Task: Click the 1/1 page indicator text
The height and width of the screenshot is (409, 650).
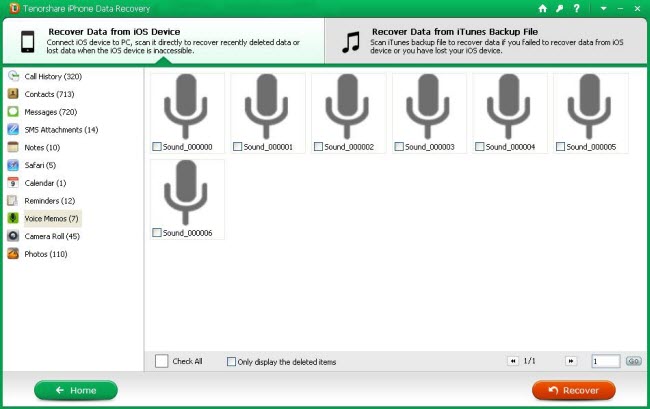Action: pyautogui.click(x=529, y=361)
